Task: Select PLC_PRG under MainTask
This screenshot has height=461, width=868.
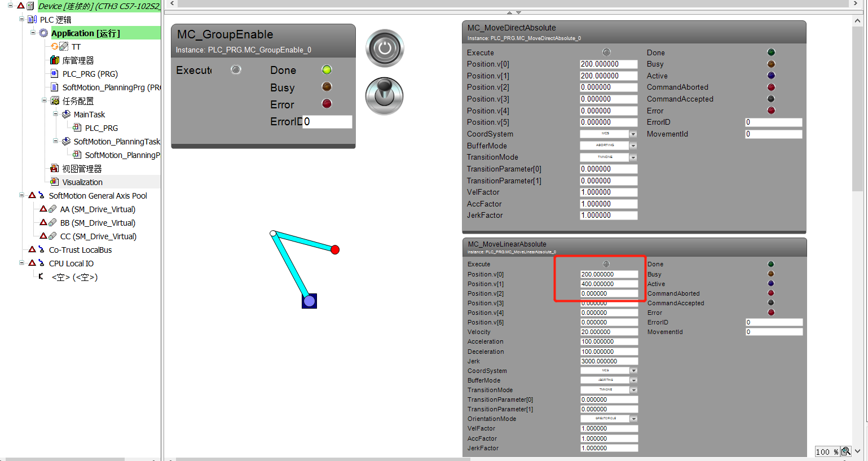Action: click(x=102, y=128)
